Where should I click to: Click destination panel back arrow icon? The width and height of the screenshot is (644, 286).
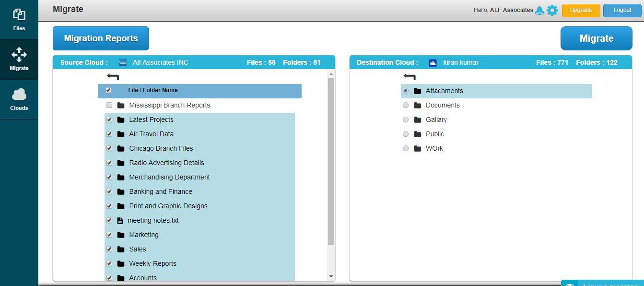[410, 76]
